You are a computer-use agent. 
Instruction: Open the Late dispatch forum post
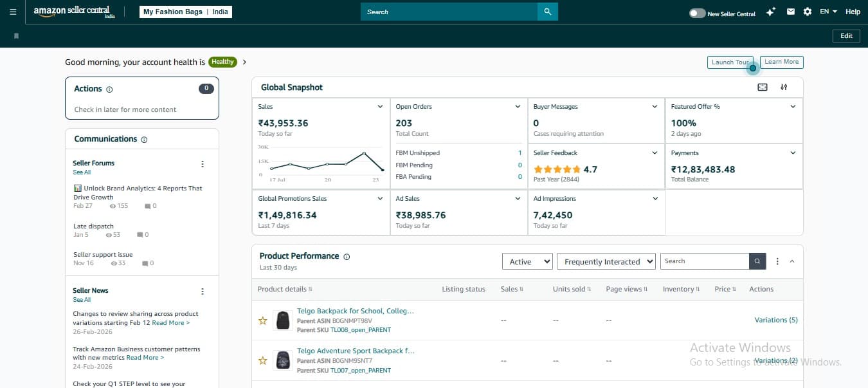coord(93,226)
